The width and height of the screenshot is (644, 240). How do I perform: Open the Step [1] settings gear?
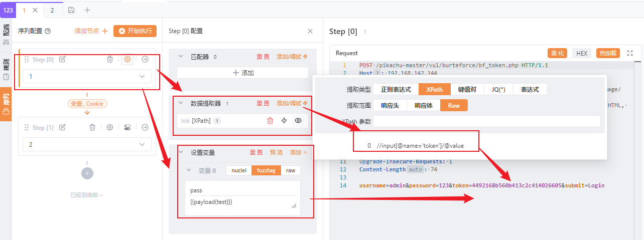click(110, 127)
